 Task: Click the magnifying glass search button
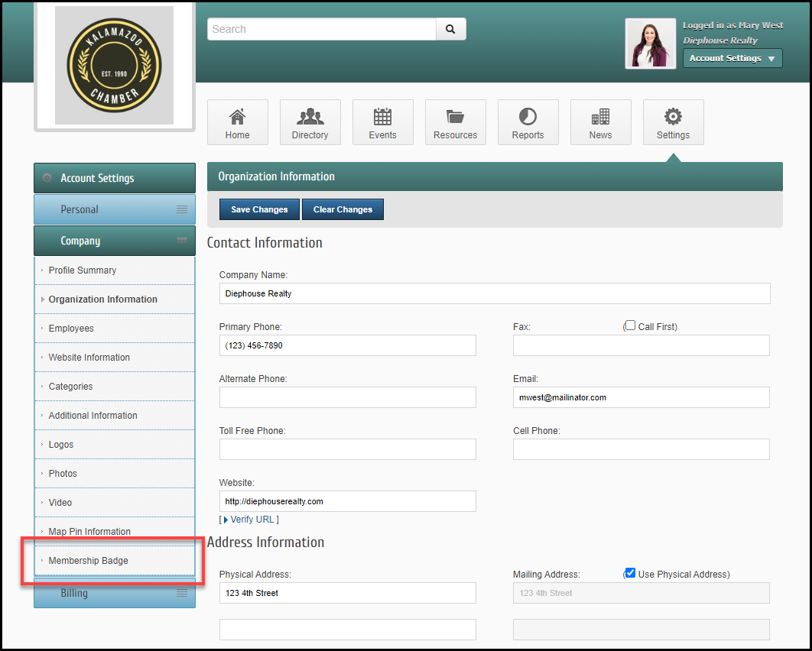pos(450,29)
